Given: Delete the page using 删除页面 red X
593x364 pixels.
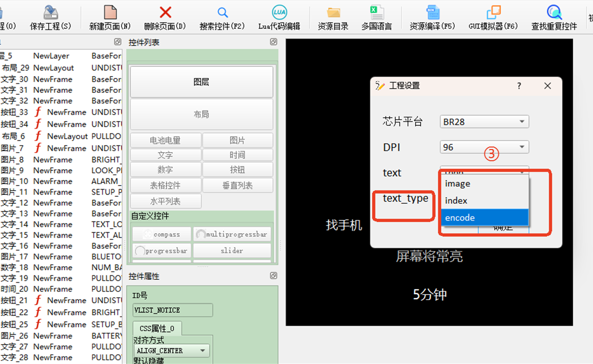Looking at the screenshot, I should tap(165, 13).
